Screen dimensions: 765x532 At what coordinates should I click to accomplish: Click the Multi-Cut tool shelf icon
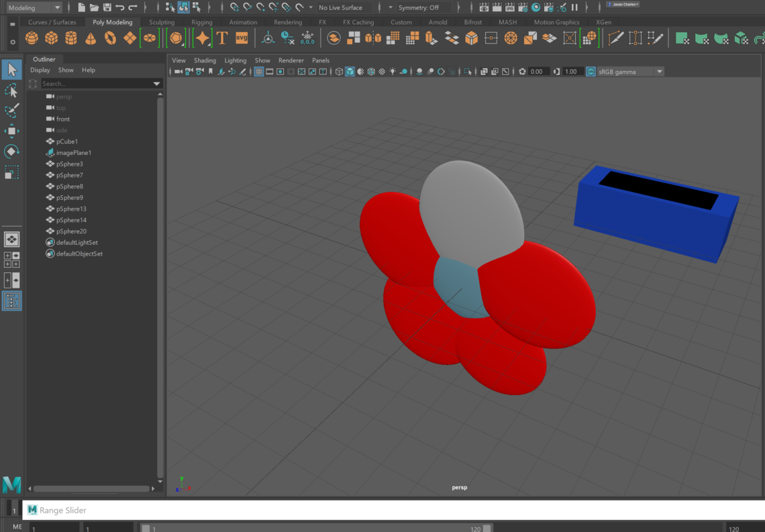pos(616,38)
